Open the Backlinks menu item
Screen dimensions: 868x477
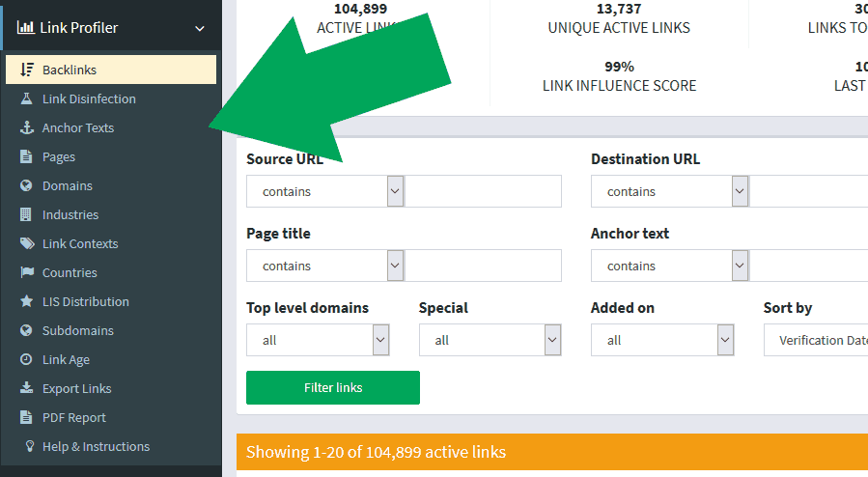111,70
